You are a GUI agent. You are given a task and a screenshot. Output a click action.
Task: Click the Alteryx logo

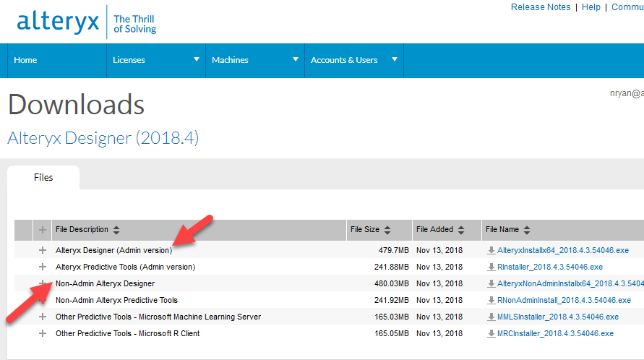click(x=87, y=22)
